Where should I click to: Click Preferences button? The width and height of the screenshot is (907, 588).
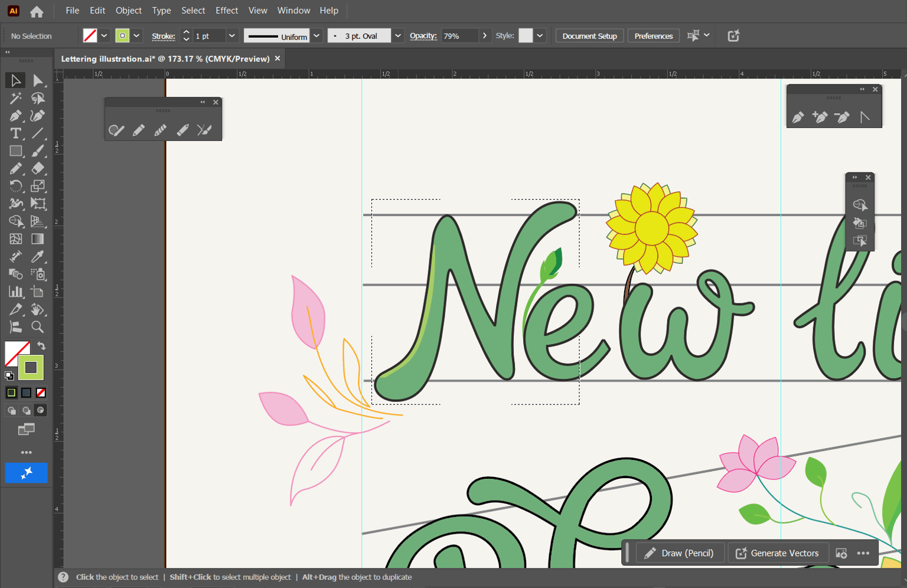click(654, 36)
